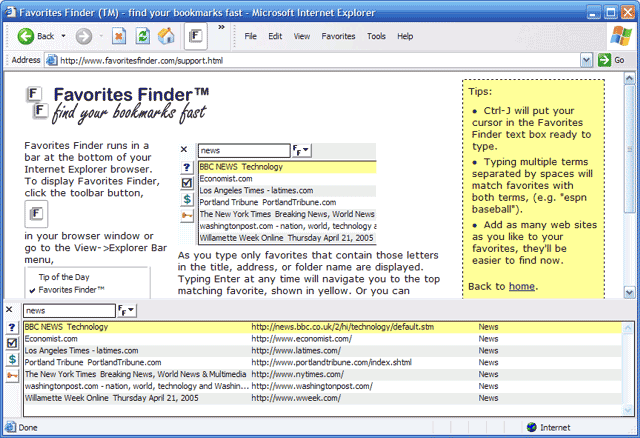640x438 pixels.
Task: Click the results list scrollbar down arrow
Action: click(x=628, y=410)
